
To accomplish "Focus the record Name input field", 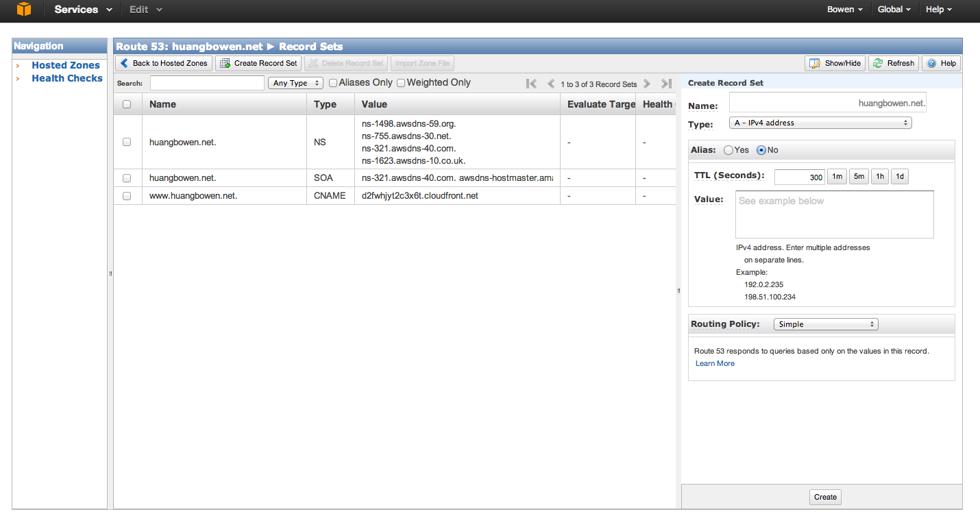I will [x=828, y=102].
